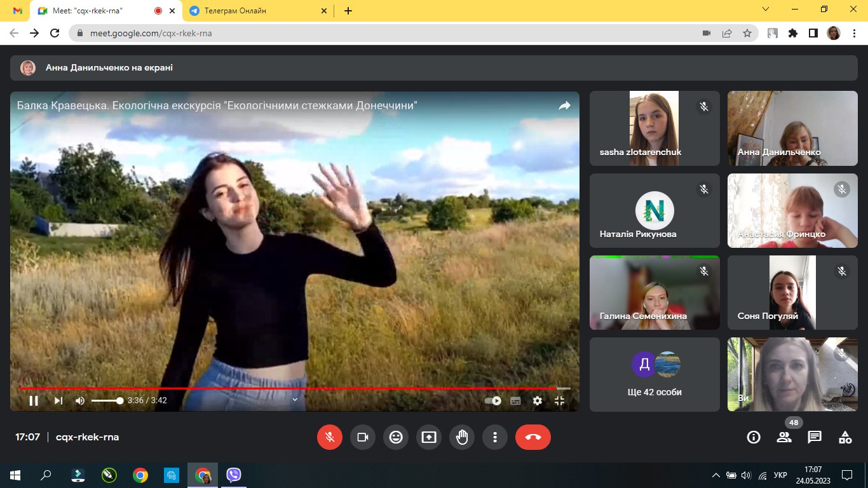
Task: Show hidden system tray icons
Action: (x=716, y=475)
